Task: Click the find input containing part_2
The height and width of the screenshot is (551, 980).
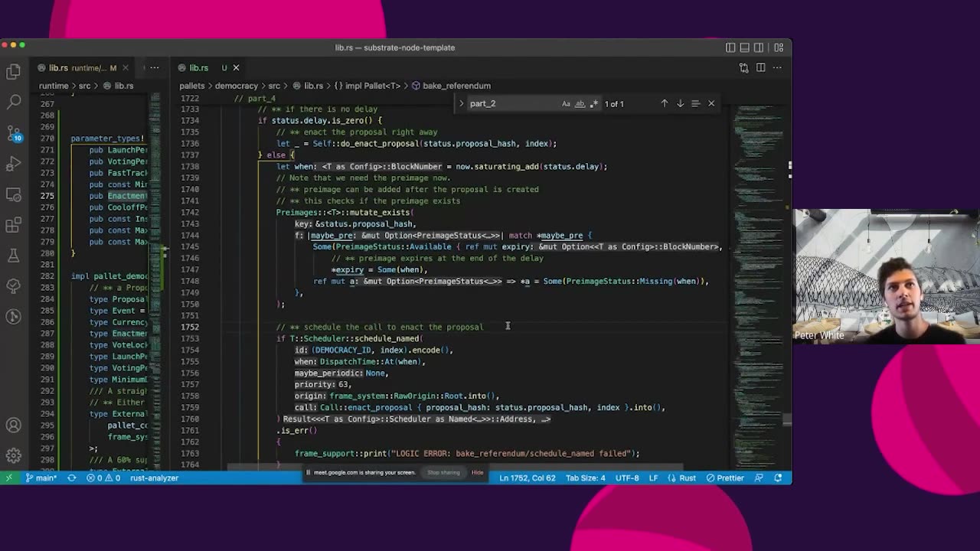Action: 511,103
